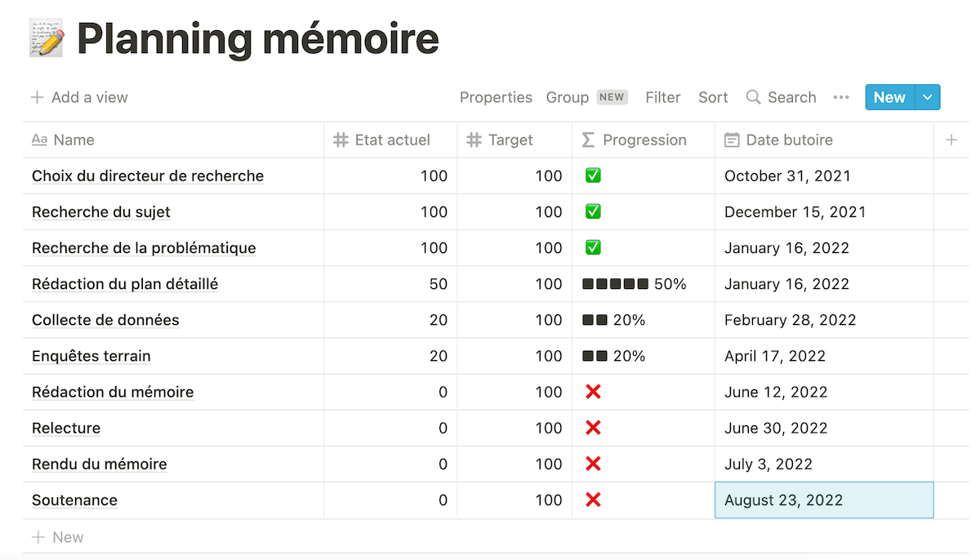
Task: Open the Filter menu
Action: point(662,97)
